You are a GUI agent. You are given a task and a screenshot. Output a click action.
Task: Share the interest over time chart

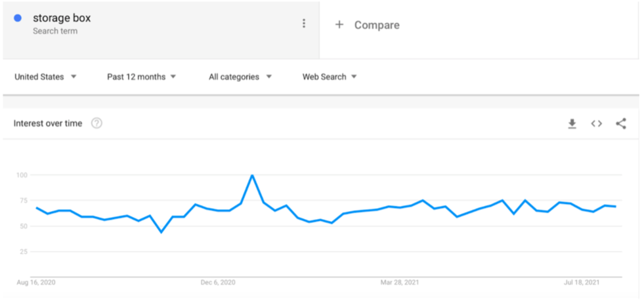point(621,123)
